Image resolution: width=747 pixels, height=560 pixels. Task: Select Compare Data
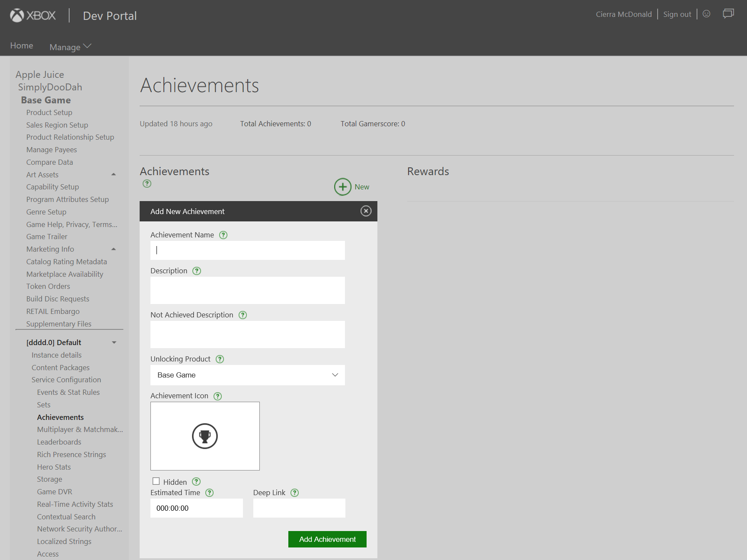pos(50,162)
